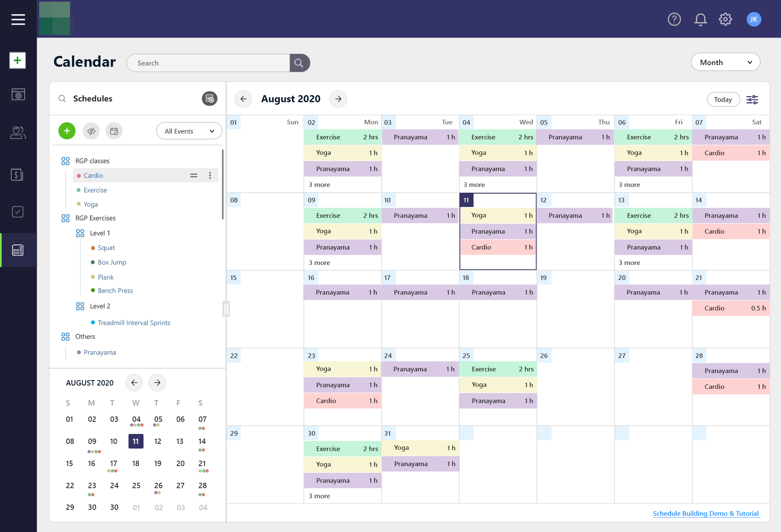The image size is (781, 532).
Task: Select Plank in Level 1
Action: pos(106,277)
